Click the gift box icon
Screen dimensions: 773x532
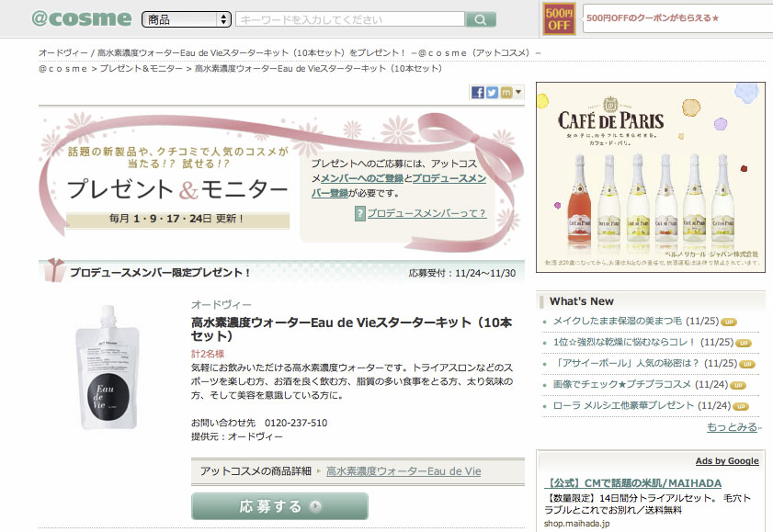(53, 270)
